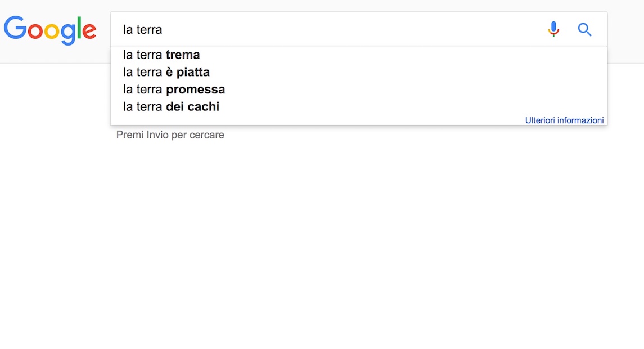Image resolution: width=644 pixels, height=349 pixels.
Task: Activate voice input via the blue microphone
Action: [553, 29]
